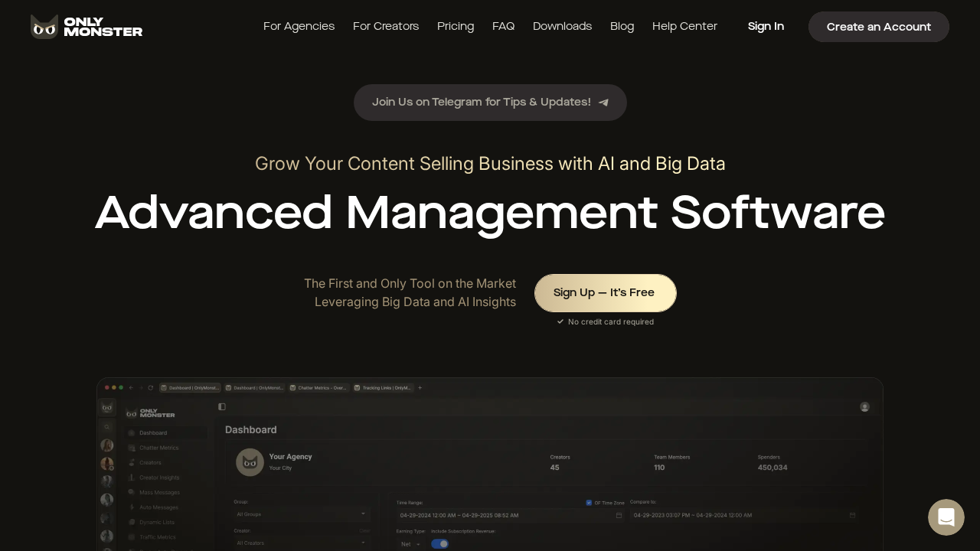Toggle the Include Subscription Revenue switch
Screen dimensions: 980x551
pyautogui.click(x=439, y=544)
